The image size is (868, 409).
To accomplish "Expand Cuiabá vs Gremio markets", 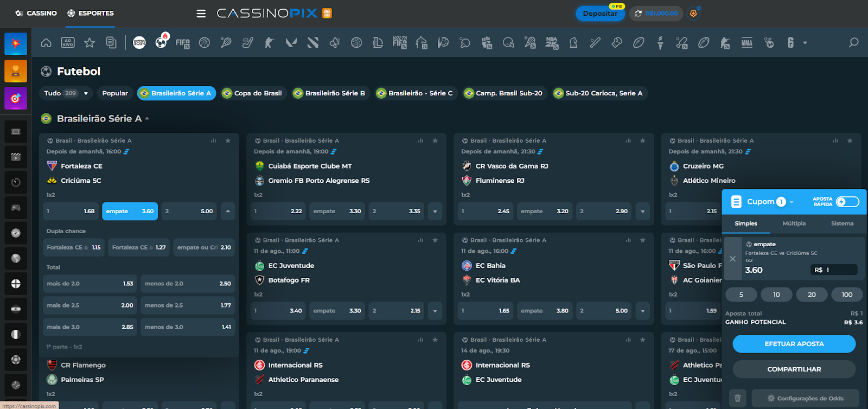I will click(x=435, y=212).
